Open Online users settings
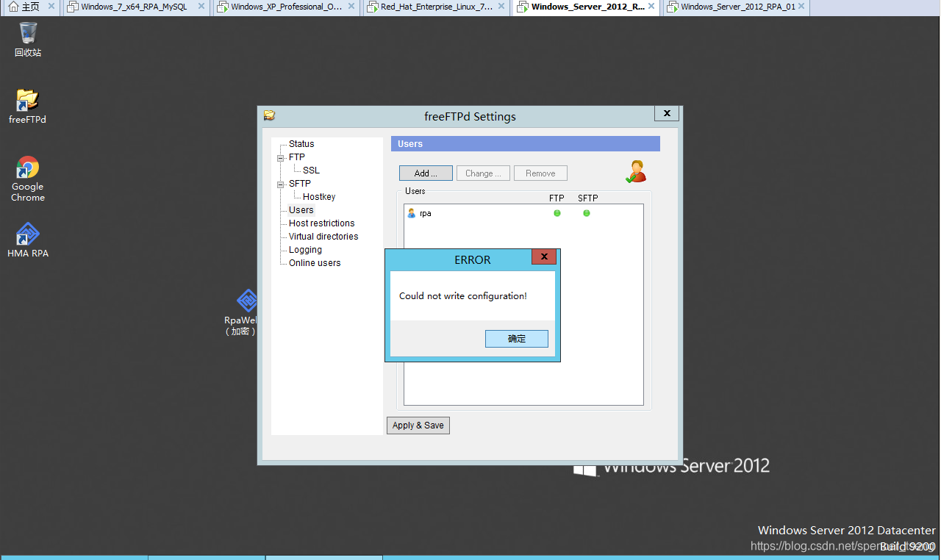Image resolution: width=941 pixels, height=560 pixels. 315,263
